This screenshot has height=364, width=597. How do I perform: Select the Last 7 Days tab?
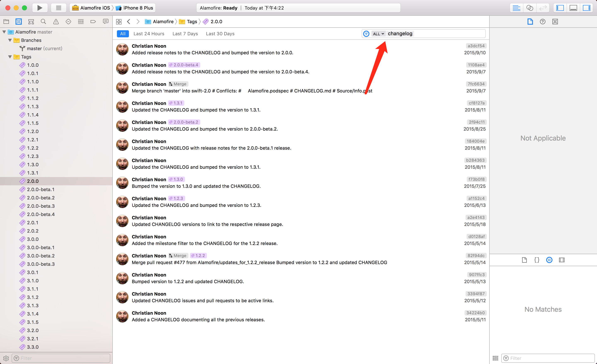pyautogui.click(x=185, y=34)
